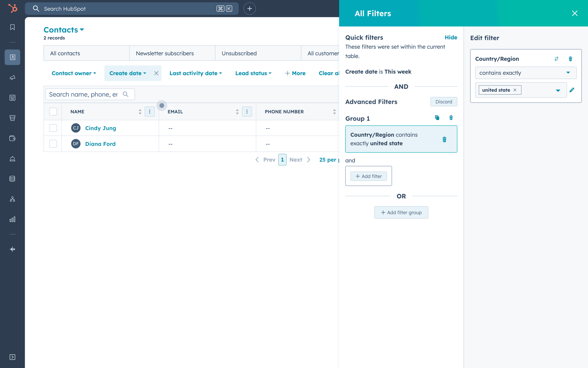
Task: Click the plus quick-create button in the top bar
Action: pos(250,9)
